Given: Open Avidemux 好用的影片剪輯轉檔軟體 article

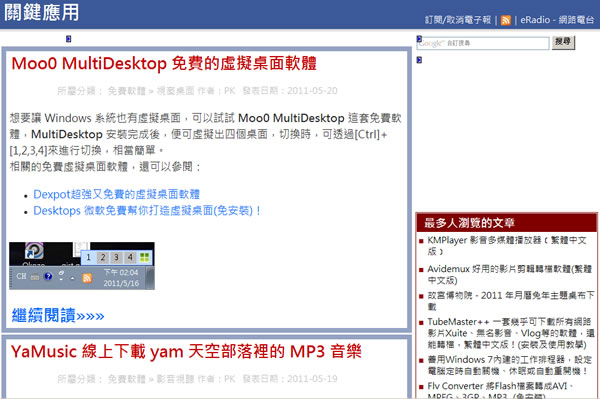Looking at the screenshot, I should [510, 274].
